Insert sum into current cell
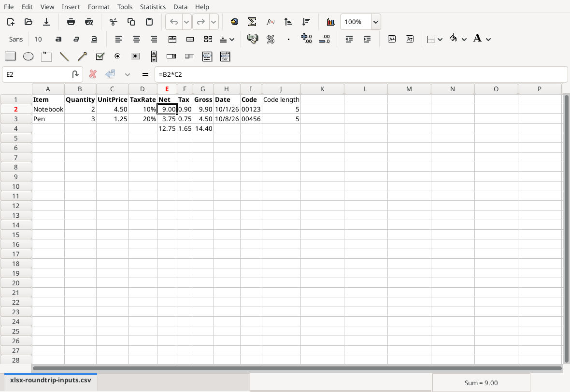The image size is (570, 392). [x=252, y=22]
